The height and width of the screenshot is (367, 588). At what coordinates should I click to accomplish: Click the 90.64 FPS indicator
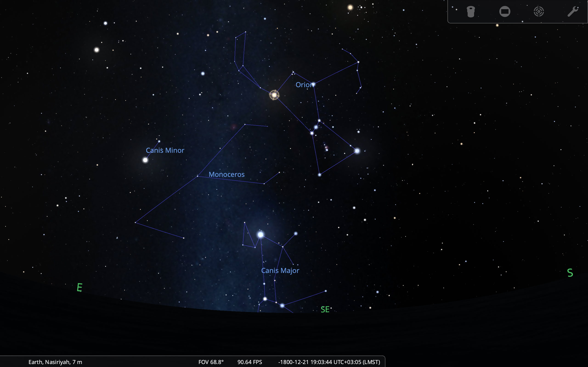(249, 362)
